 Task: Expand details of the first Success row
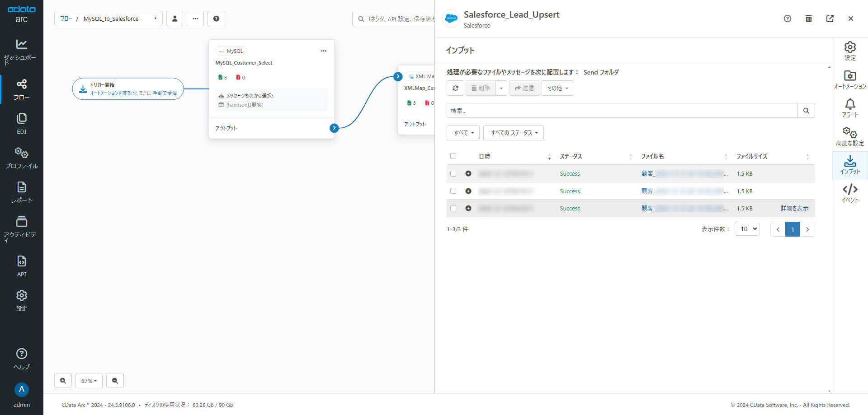coord(468,173)
